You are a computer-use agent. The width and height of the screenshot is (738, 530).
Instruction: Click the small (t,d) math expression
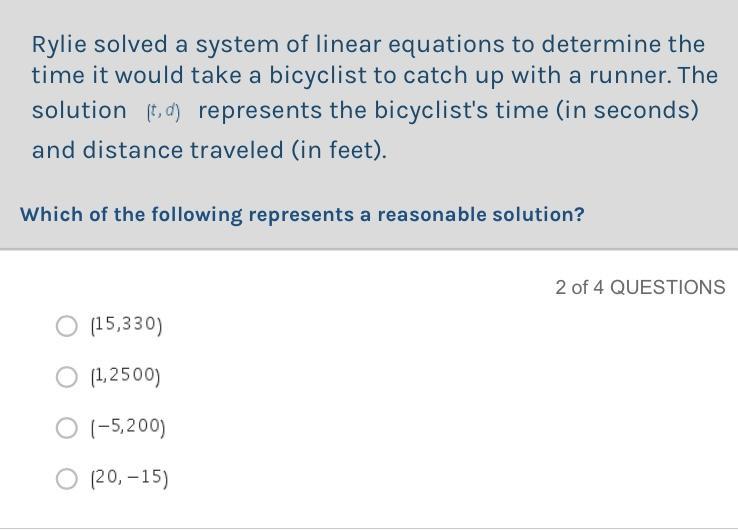tap(163, 112)
